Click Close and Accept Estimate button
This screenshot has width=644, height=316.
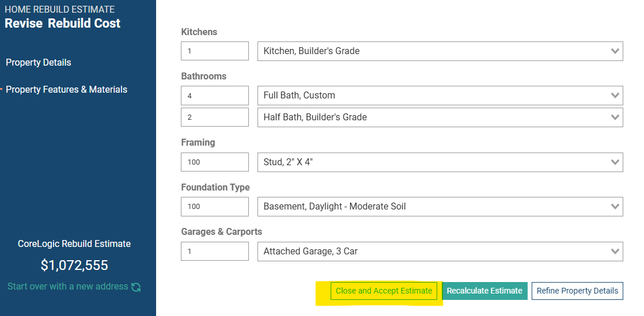point(384,291)
